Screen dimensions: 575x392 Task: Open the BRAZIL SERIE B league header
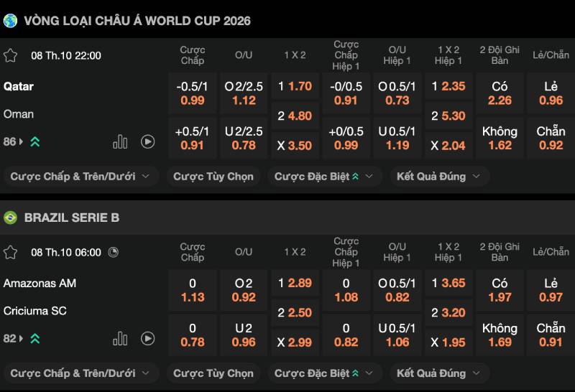72,218
